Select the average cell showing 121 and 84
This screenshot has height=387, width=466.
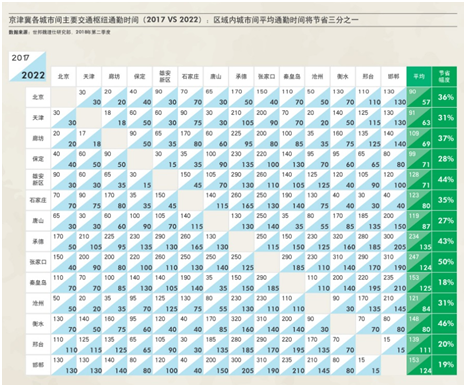click(x=419, y=303)
